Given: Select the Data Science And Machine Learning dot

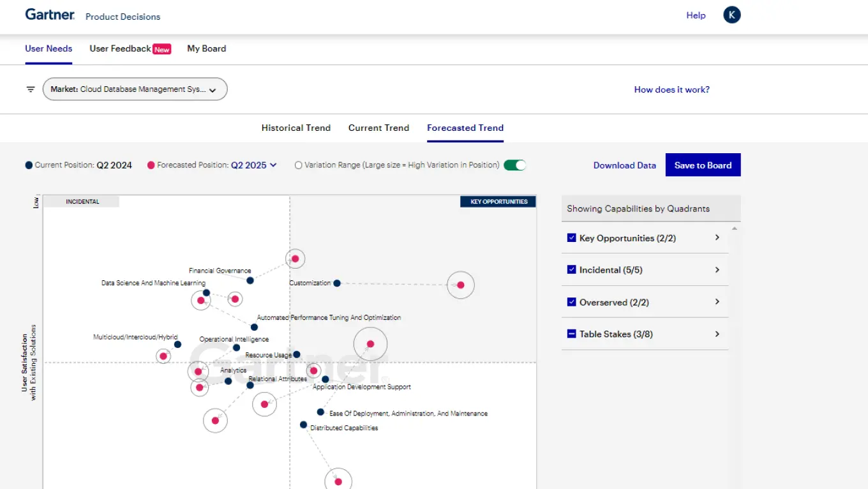Looking at the screenshot, I should click(206, 293).
